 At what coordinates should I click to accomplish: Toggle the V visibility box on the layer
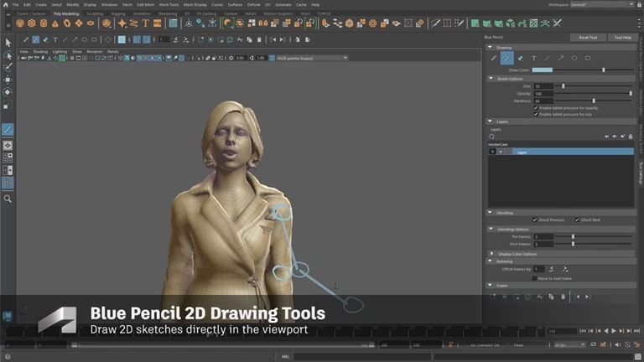tap(492, 152)
